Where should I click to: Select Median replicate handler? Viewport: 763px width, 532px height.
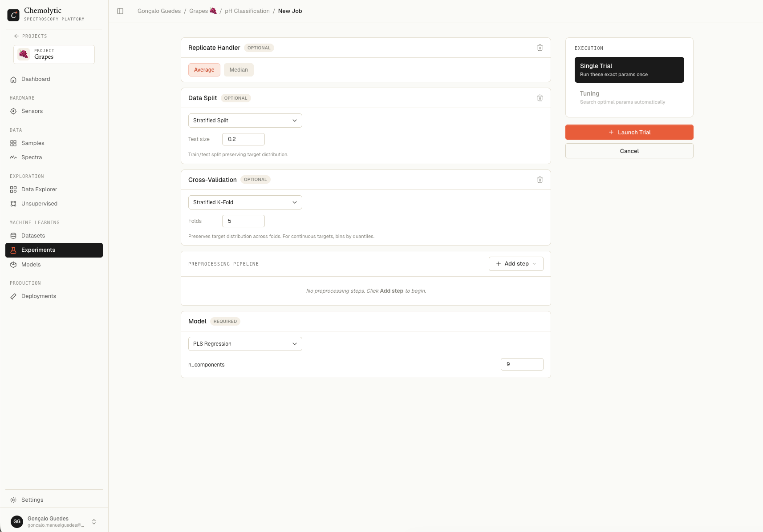pyautogui.click(x=239, y=70)
